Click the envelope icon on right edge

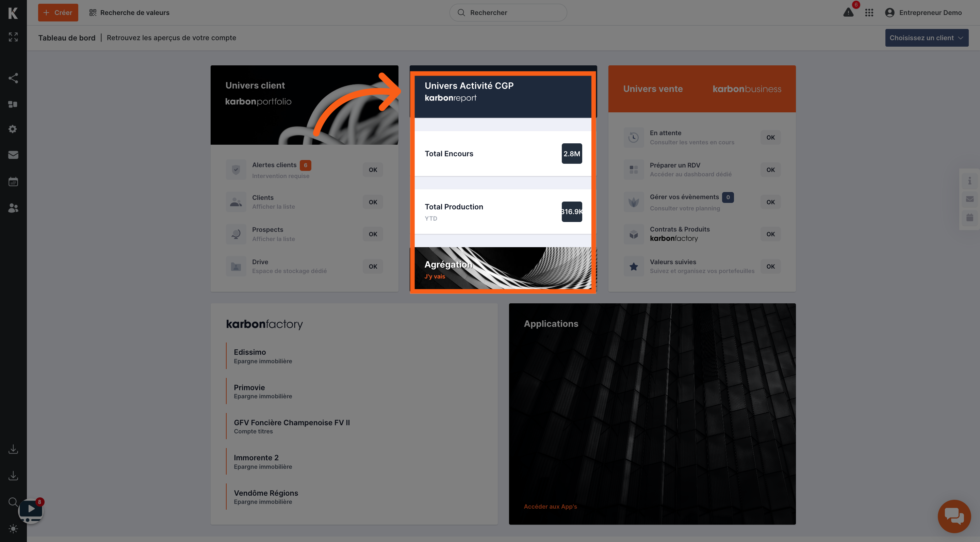pos(969,199)
